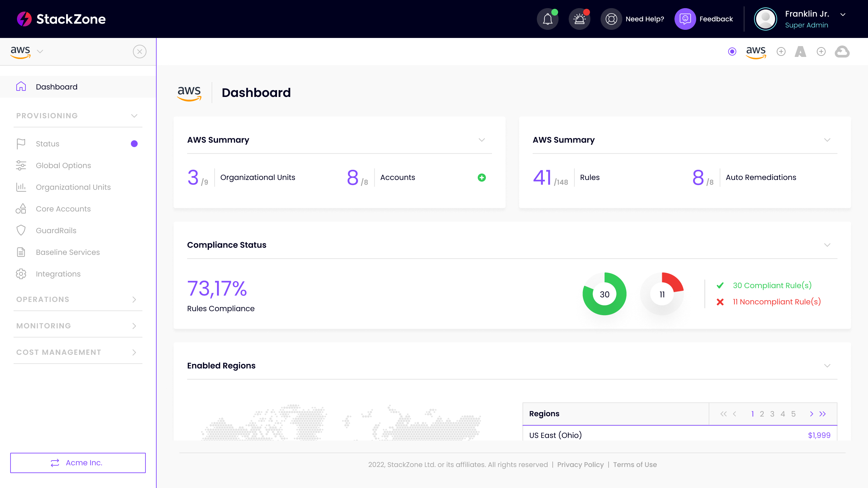The width and height of the screenshot is (868, 488).
Task: Click the Need Help lifebuoy icon
Action: [x=611, y=19]
